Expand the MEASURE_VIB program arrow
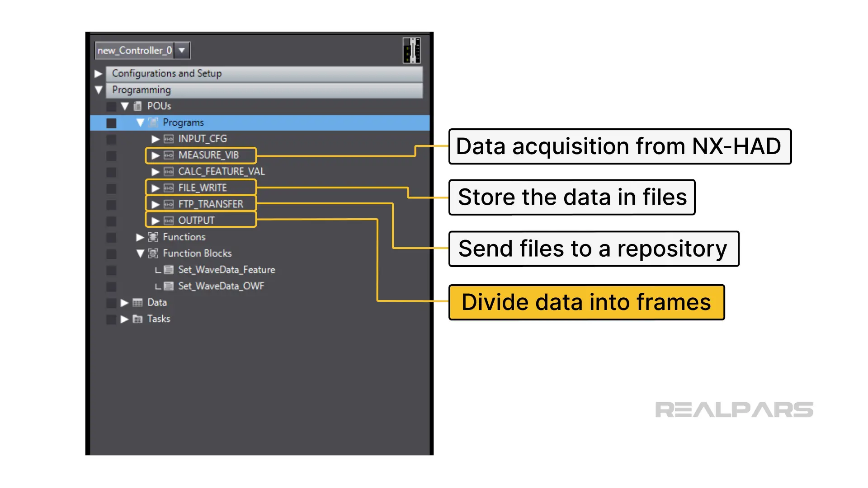 pyautogui.click(x=156, y=155)
